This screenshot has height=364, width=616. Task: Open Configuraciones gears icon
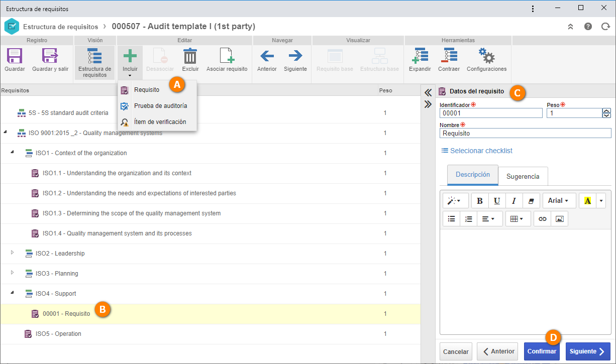pyautogui.click(x=486, y=56)
